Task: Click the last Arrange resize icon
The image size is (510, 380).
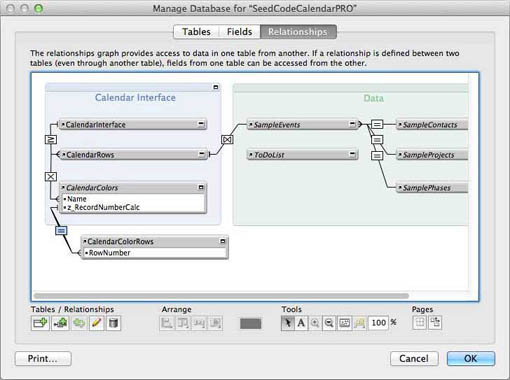Action: click(215, 323)
